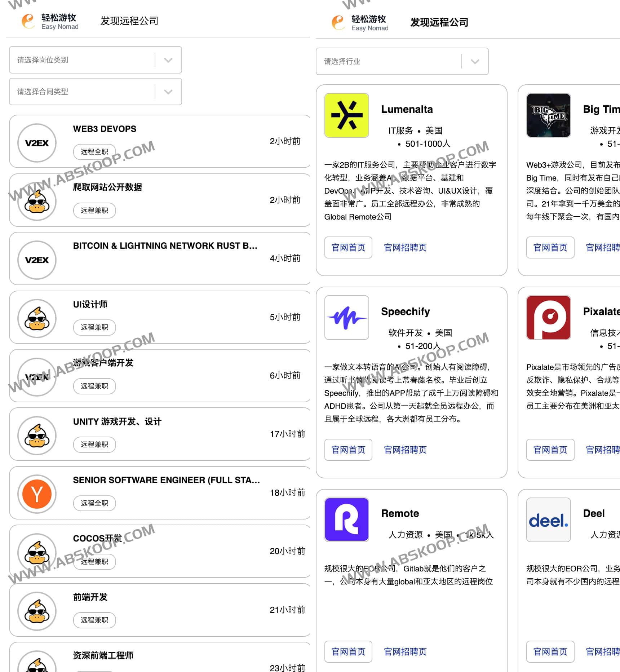Click duck avatar on COCOS开发 job
This screenshot has height=672, width=620.
[x=37, y=553]
